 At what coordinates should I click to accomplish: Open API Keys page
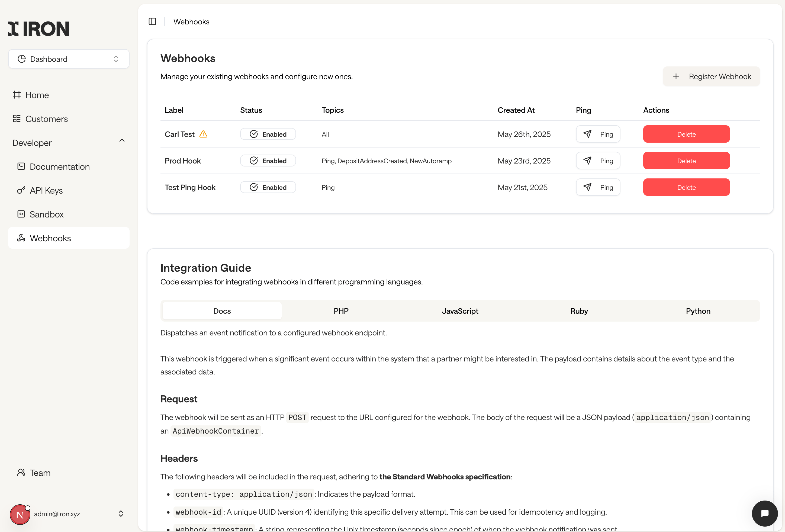click(69, 190)
